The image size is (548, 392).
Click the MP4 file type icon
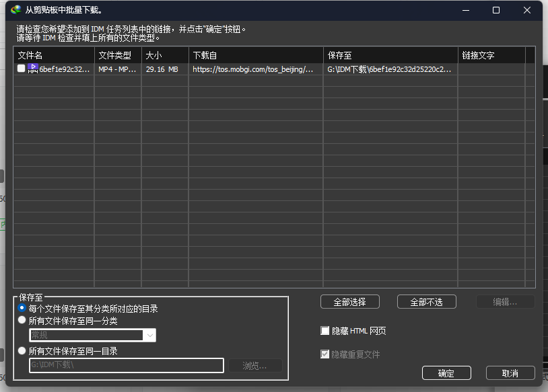click(x=33, y=69)
